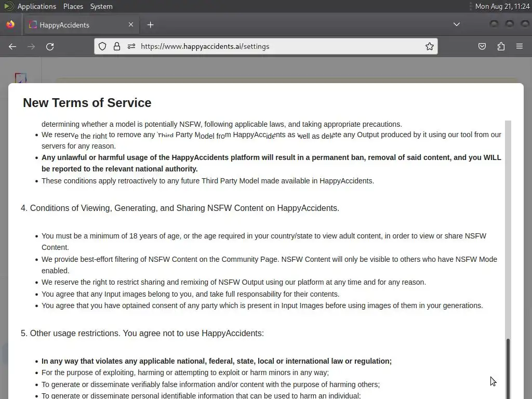Click the section 4 NSFW Content heading
This screenshot has height=399, width=532.
coord(180,208)
